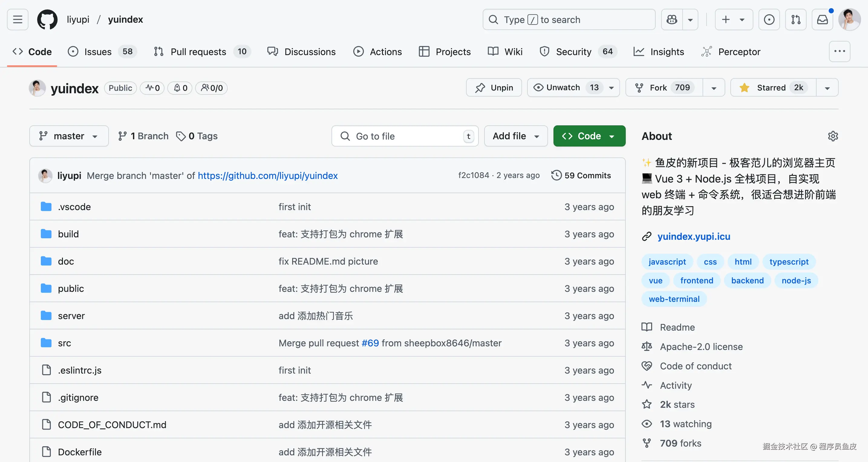Image resolution: width=868 pixels, height=462 pixels.
Task: Open the yuindex.yupi.icu website link
Action: [693, 236]
